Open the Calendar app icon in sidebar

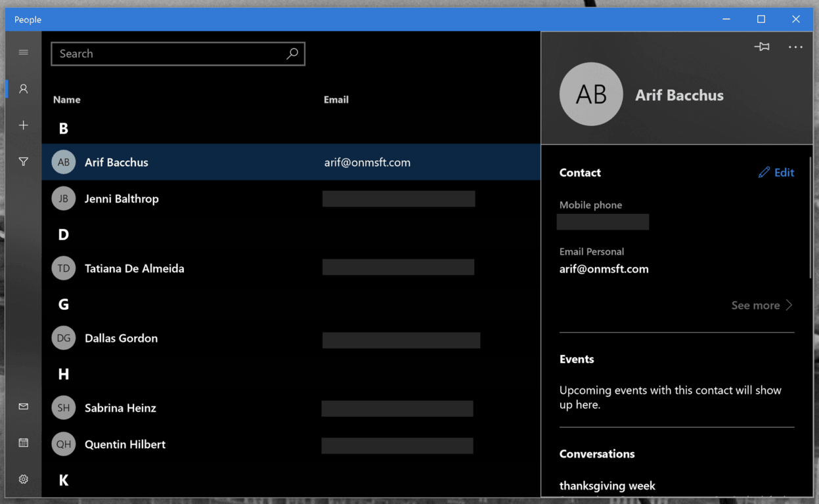point(24,443)
